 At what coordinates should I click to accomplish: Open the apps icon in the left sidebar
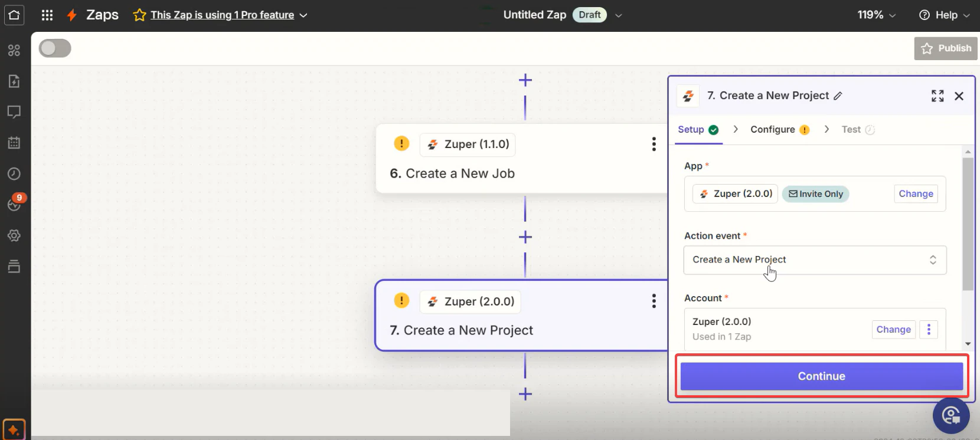coord(14,50)
